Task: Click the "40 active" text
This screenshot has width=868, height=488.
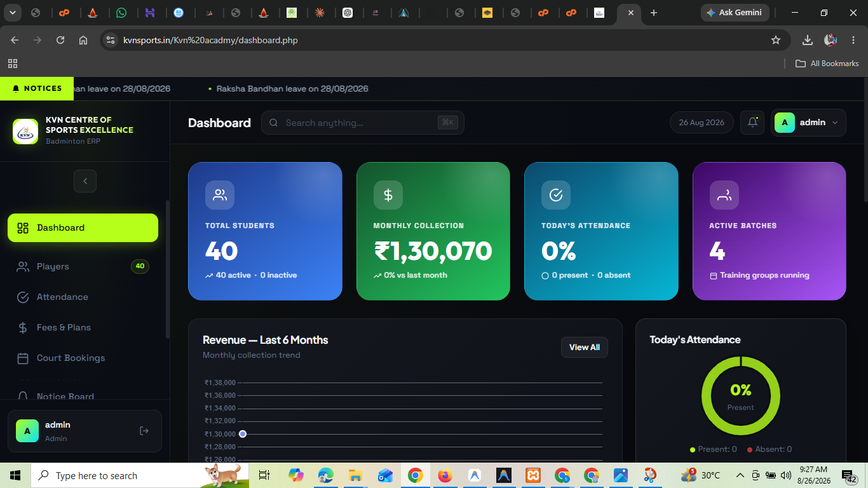Action: pyautogui.click(x=233, y=275)
